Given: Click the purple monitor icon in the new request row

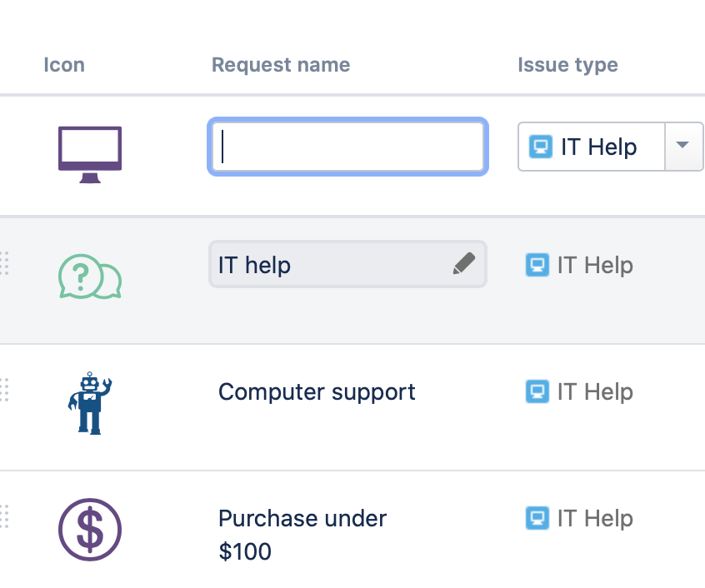Looking at the screenshot, I should (x=90, y=153).
